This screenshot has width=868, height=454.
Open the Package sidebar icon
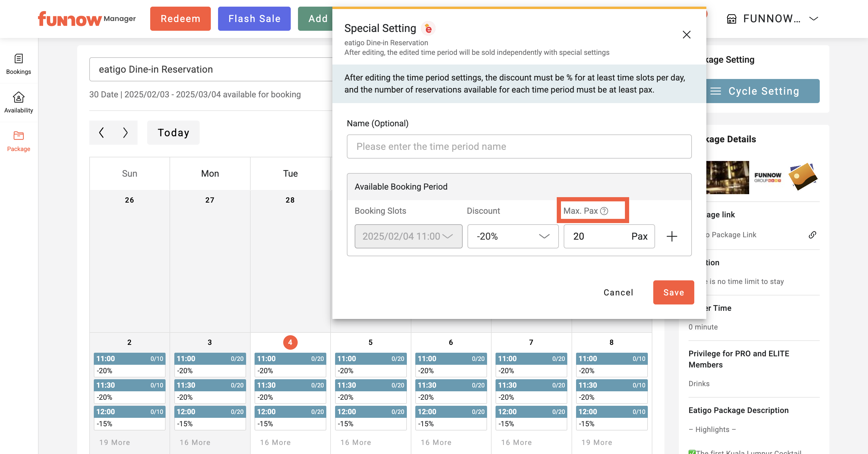(18, 141)
